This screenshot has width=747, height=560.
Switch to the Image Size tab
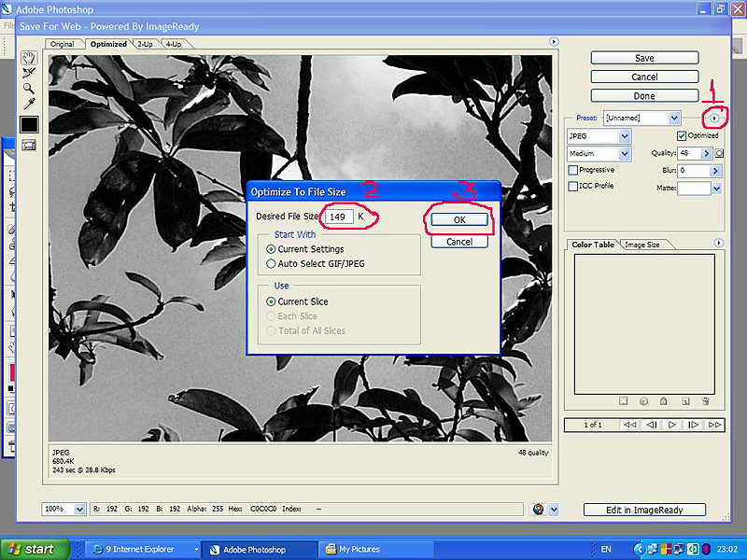(x=642, y=245)
